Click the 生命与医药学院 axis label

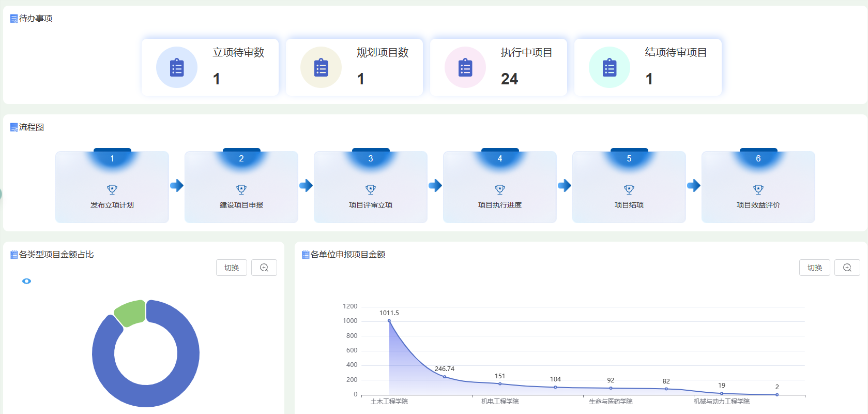[x=611, y=402]
